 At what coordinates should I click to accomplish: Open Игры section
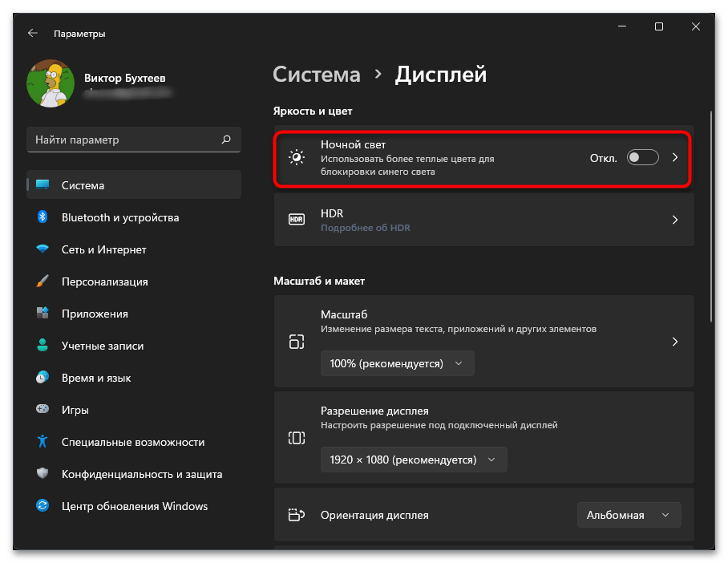(x=134, y=409)
